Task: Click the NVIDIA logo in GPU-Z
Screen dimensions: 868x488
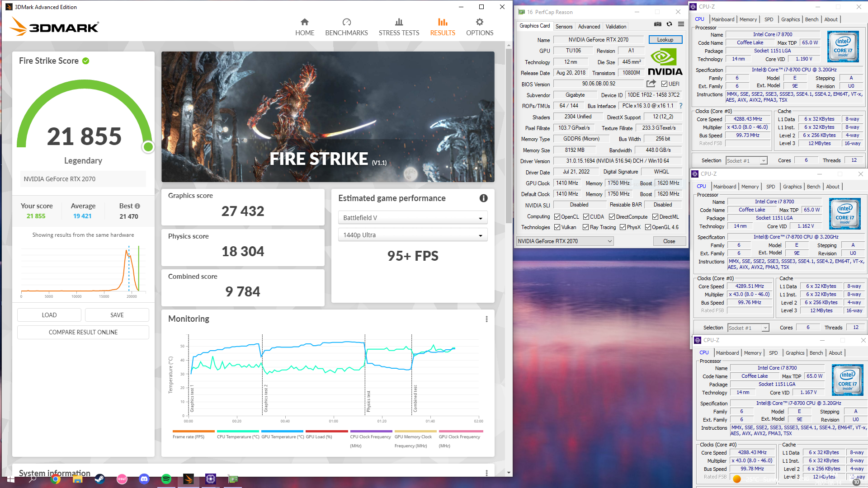Action: 665,62
